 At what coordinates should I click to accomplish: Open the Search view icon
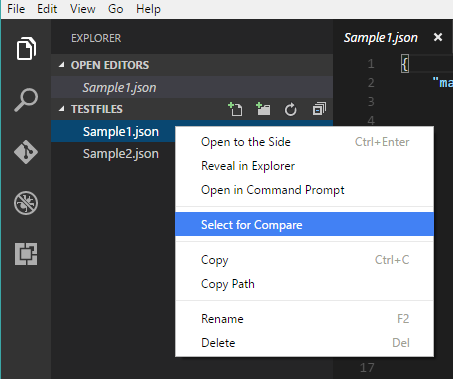click(x=26, y=100)
